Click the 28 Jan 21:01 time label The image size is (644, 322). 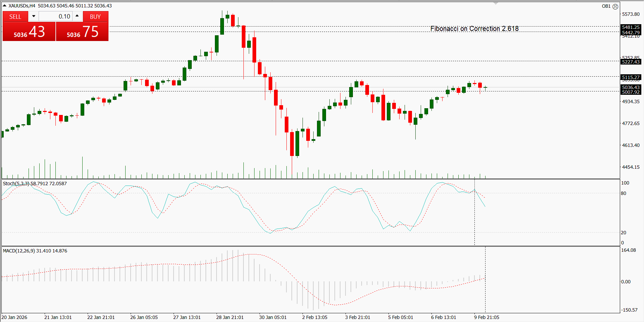point(230,317)
